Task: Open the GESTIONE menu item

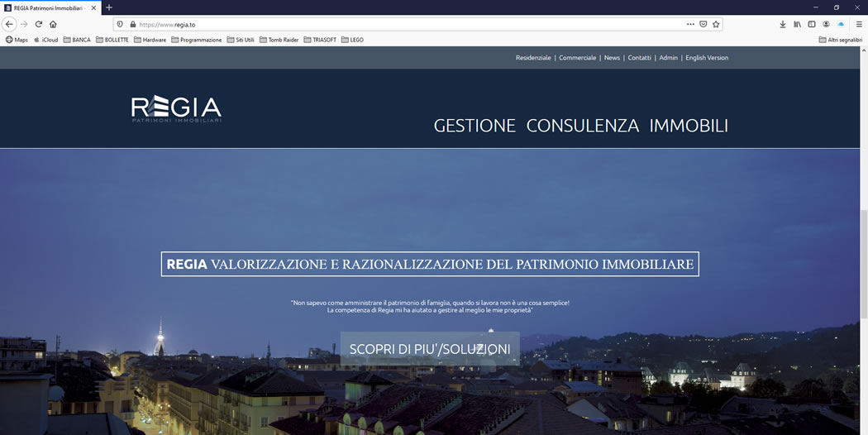Action: [x=475, y=126]
